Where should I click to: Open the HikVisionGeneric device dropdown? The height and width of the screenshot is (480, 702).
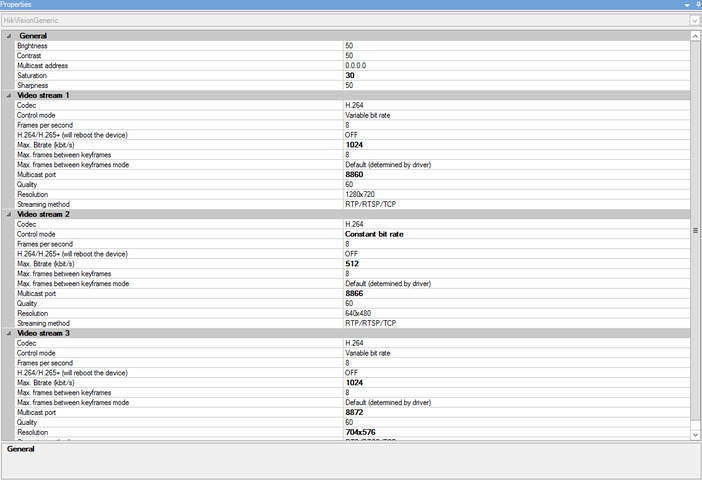pyautogui.click(x=694, y=20)
